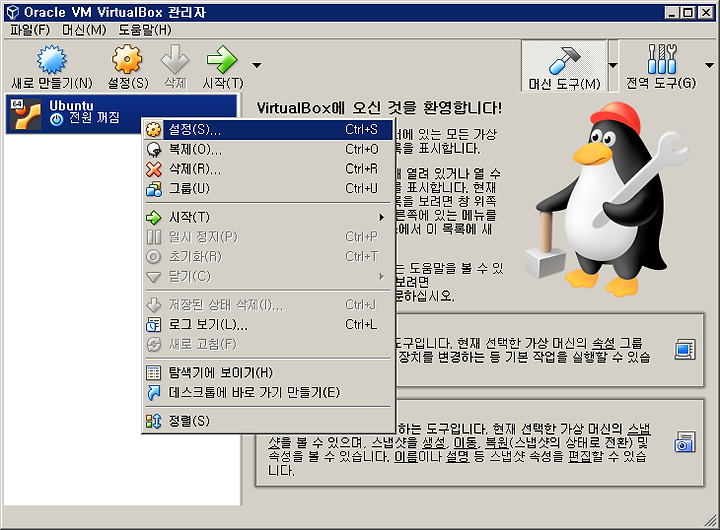This screenshot has width=720, height=530.
Task: Choose 설정(S)... from the context menu
Action: [269, 130]
